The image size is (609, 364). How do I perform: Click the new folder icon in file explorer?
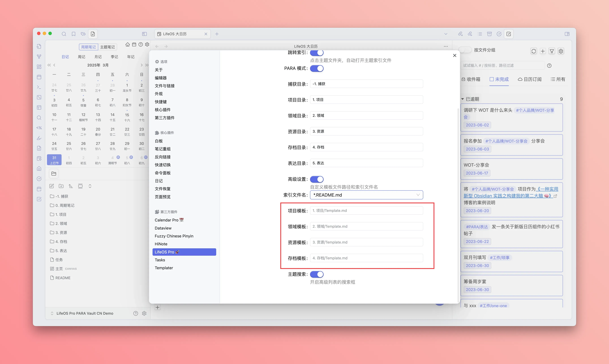pyautogui.click(x=61, y=186)
